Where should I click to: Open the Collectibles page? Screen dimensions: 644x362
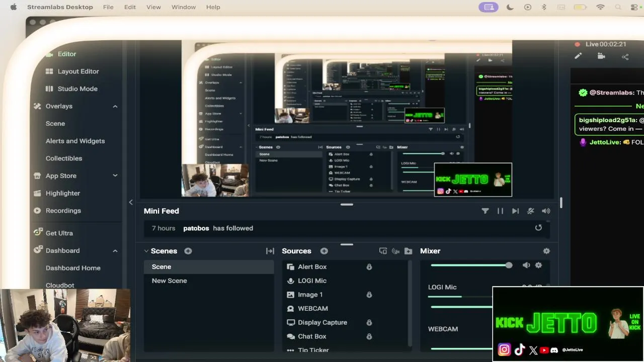(64, 158)
